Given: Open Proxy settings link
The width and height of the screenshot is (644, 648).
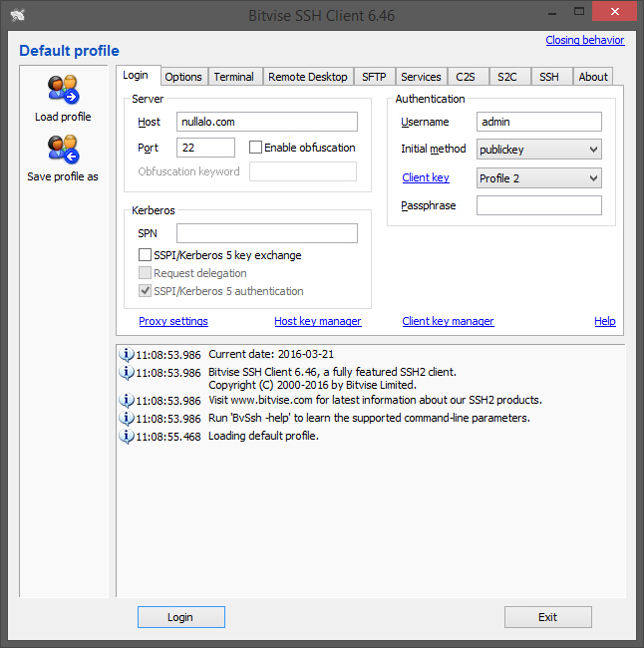Looking at the screenshot, I should [x=173, y=321].
